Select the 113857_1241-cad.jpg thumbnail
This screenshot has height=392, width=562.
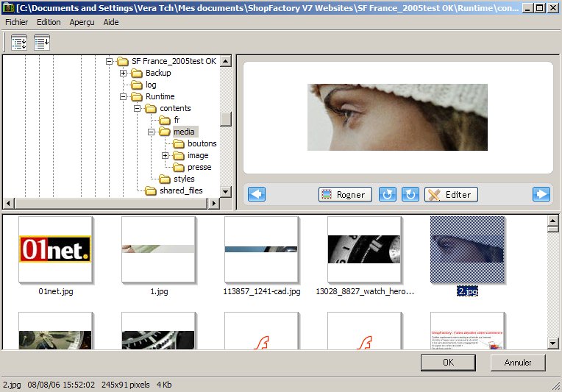click(261, 249)
